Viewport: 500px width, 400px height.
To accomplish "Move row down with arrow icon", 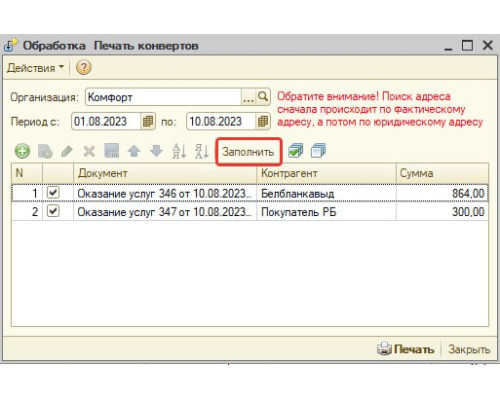I will (156, 151).
